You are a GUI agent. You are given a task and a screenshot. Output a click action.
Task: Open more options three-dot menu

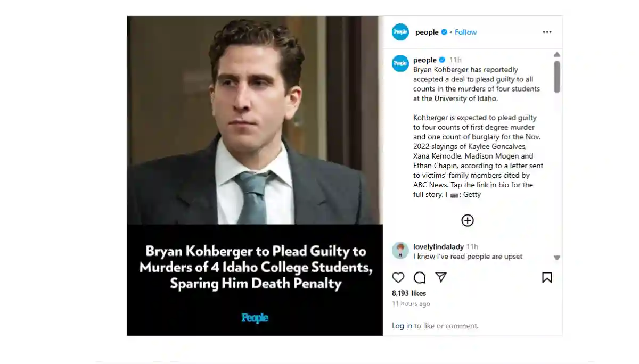pos(547,32)
